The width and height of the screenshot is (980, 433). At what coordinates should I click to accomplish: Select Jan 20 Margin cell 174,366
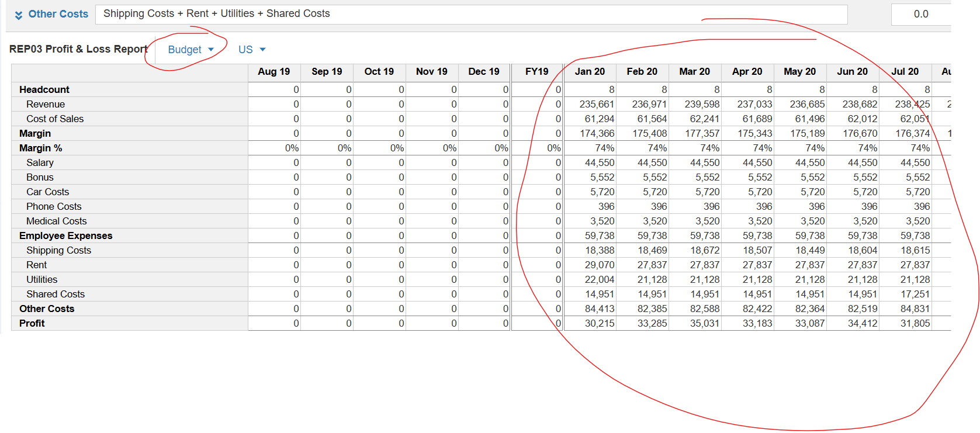click(590, 133)
